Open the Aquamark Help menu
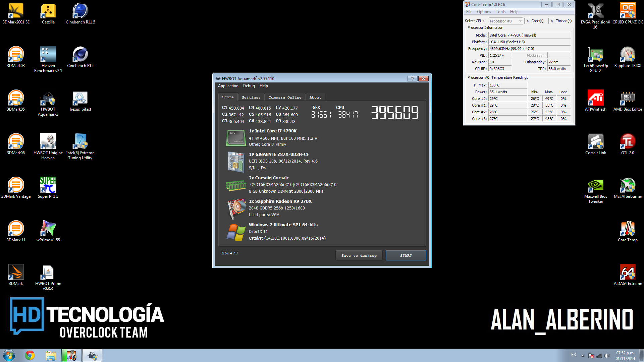Viewport: 644px width, 362px height. coord(264,86)
